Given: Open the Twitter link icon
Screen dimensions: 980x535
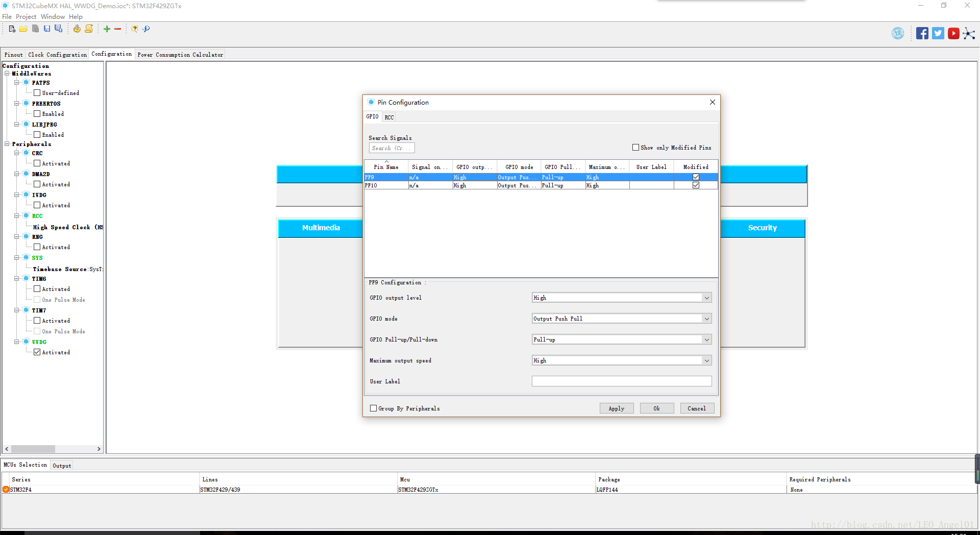Looking at the screenshot, I should click(x=938, y=33).
